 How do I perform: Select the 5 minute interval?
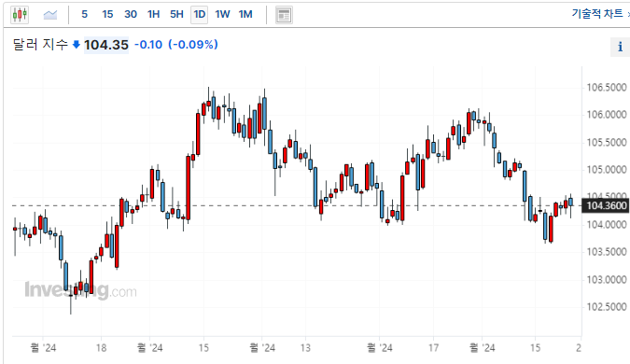(x=84, y=14)
